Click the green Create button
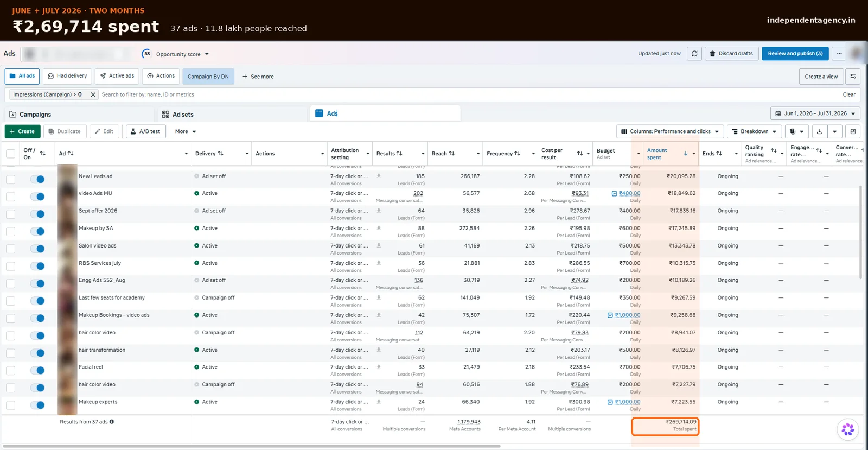 pos(22,131)
